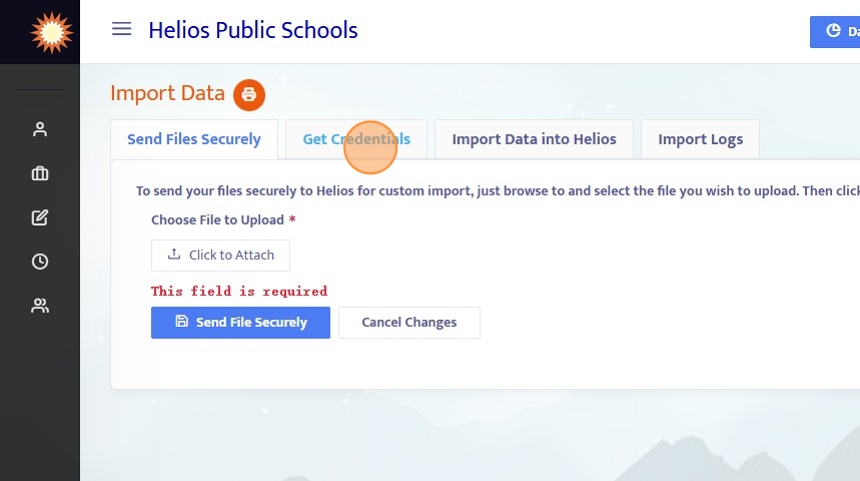Click the Send File Securely button

[241, 322]
